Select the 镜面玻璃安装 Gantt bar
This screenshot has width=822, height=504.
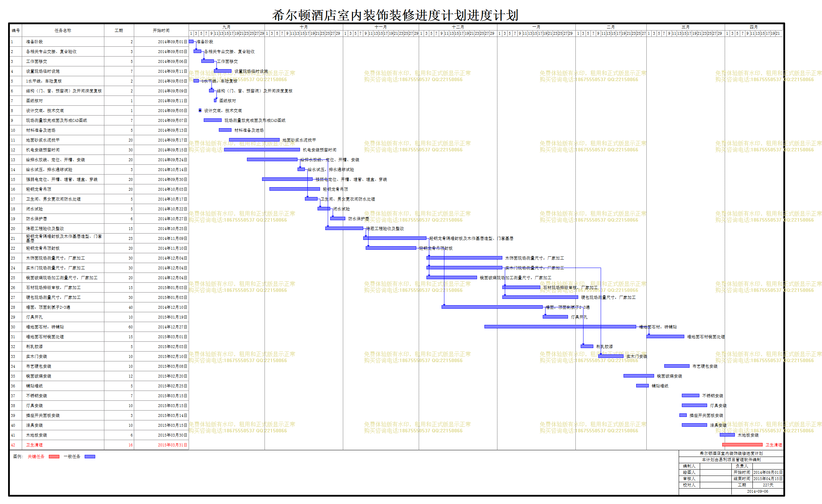(x=639, y=376)
